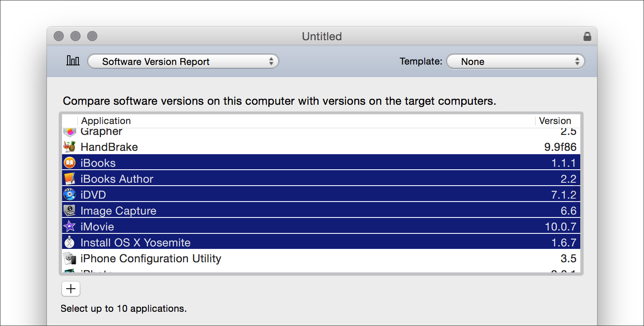The image size is (644, 326).
Task: Click the iDVD disc icon
Action: pos(69,195)
